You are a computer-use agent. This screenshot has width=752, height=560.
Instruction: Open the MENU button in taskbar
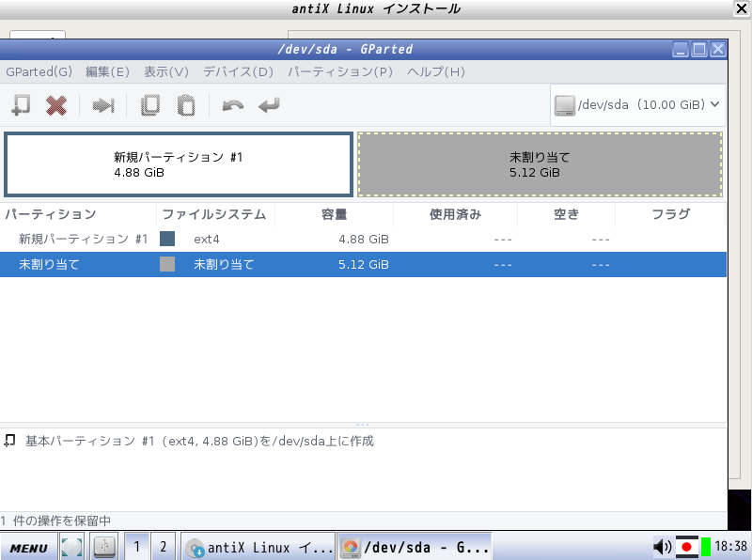pyautogui.click(x=29, y=548)
